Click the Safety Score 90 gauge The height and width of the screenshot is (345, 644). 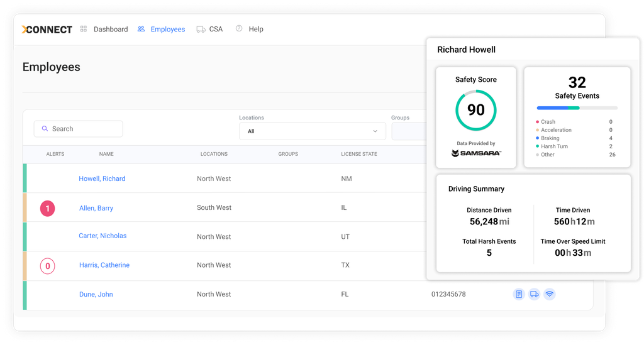[476, 110]
